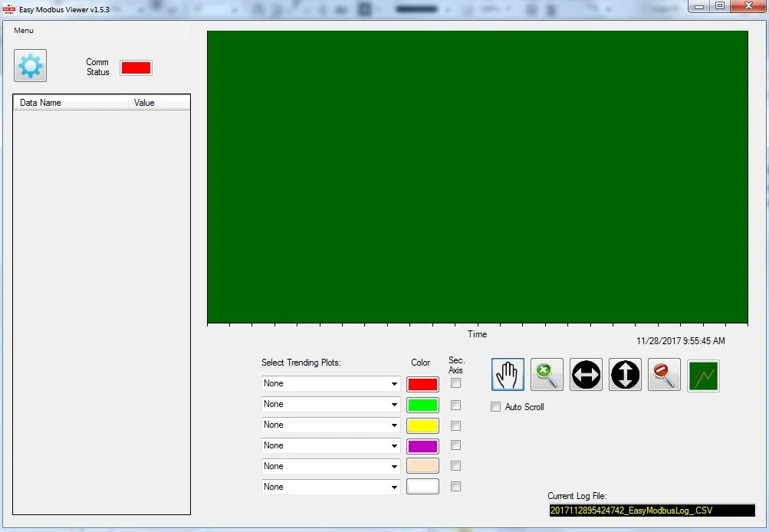Click the Comm Status indicator
This screenshot has height=532, width=769.
(x=136, y=67)
